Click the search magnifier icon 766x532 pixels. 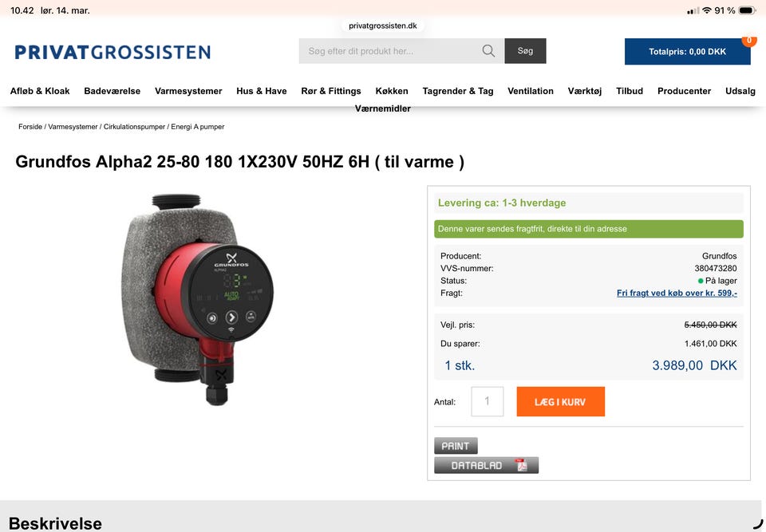point(488,51)
